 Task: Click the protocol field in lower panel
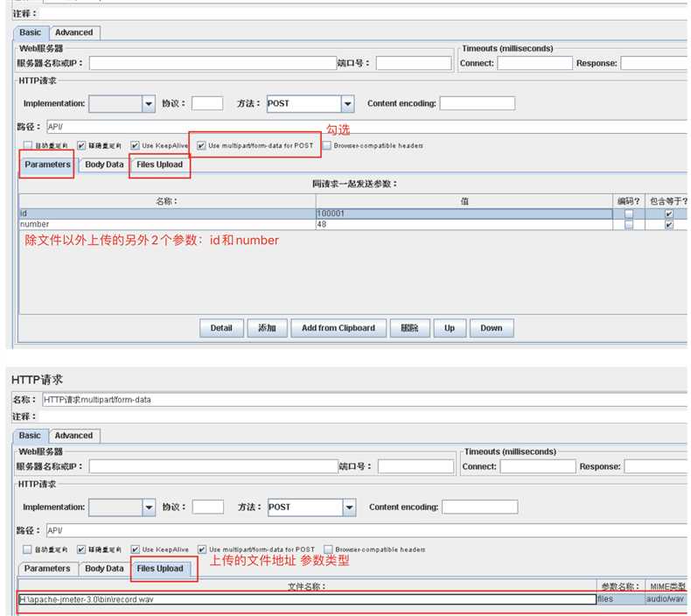point(208,507)
